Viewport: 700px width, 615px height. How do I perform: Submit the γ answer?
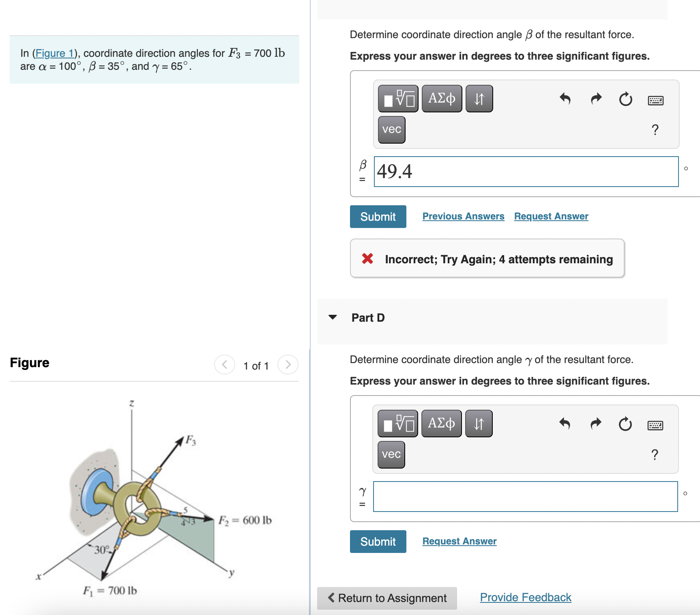[x=378, y=542]
